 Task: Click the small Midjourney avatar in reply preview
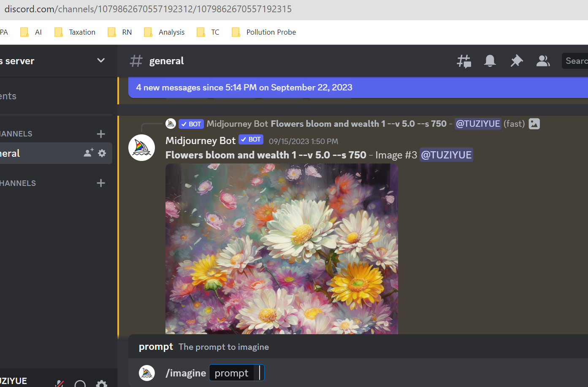pyautogui.click(x=171, y=123)
